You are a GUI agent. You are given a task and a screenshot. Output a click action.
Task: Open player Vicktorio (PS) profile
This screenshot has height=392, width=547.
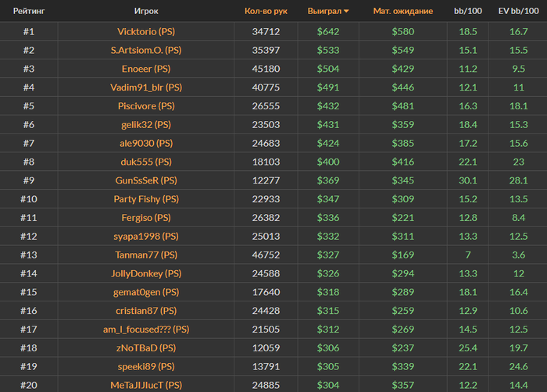click(146, 32)
